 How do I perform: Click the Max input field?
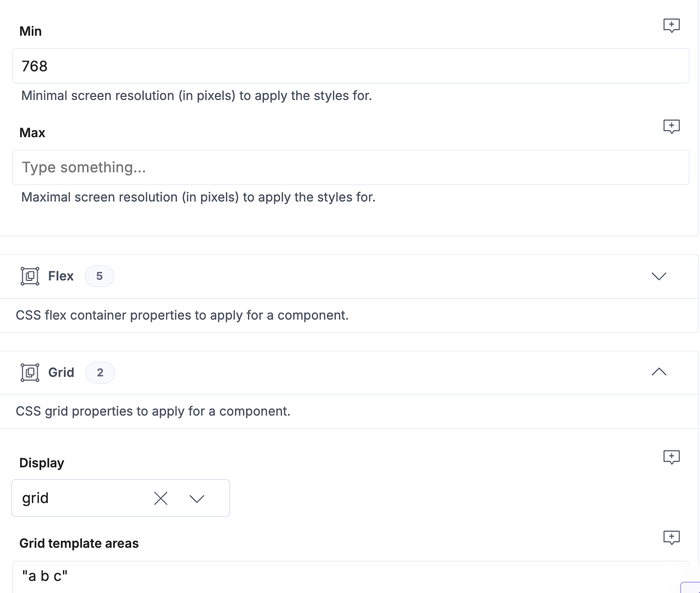351,167
